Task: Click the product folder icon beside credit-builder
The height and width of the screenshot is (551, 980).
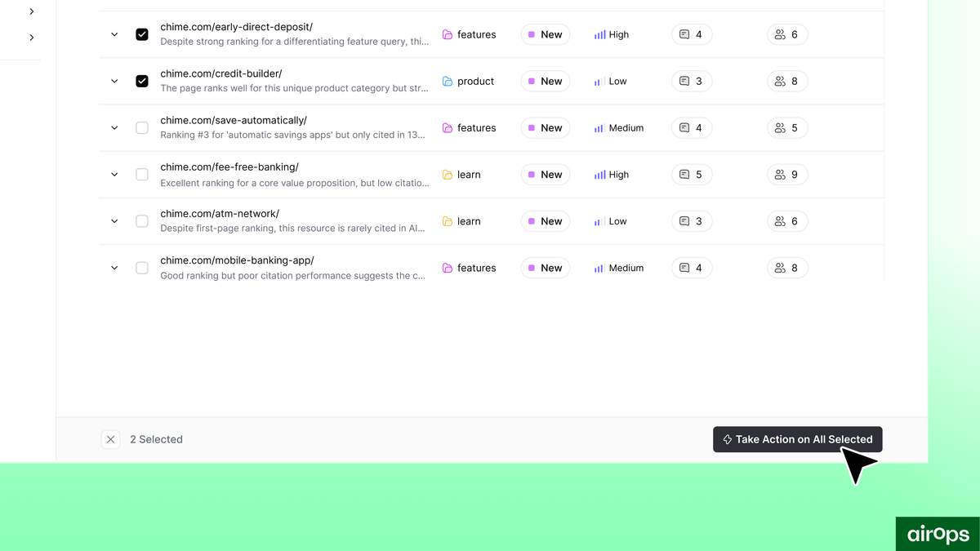Action: point(449,81)
